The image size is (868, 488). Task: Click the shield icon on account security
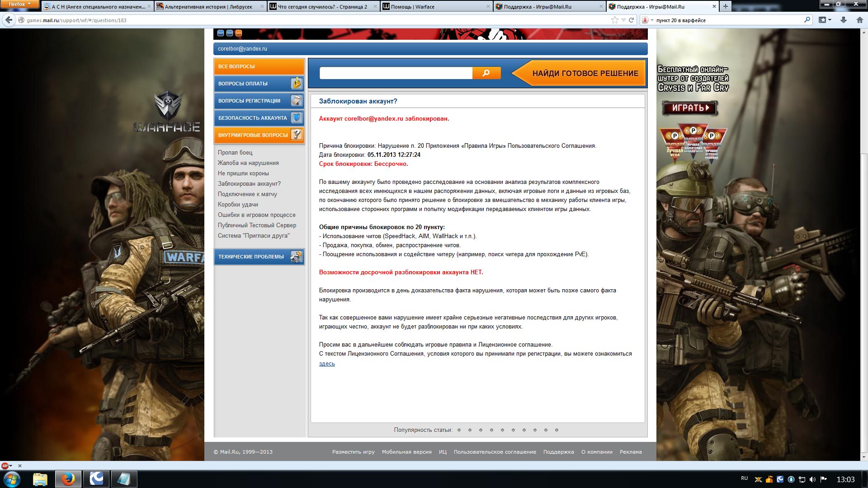(x=297, y=117)
